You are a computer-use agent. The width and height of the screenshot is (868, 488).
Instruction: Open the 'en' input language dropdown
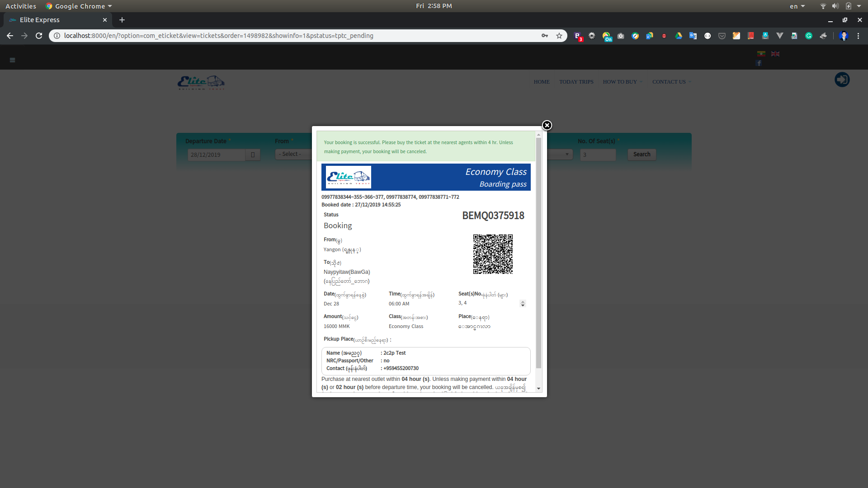(x=797, y=6)
